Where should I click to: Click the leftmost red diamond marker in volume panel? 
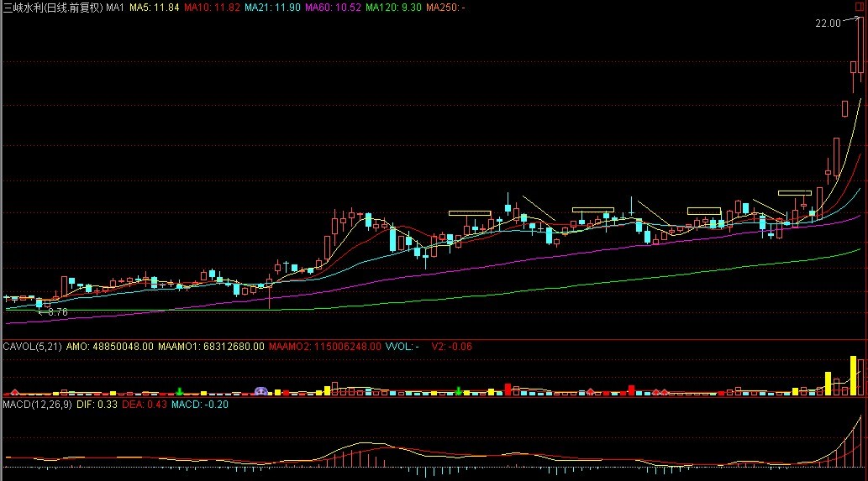point(14,391)
